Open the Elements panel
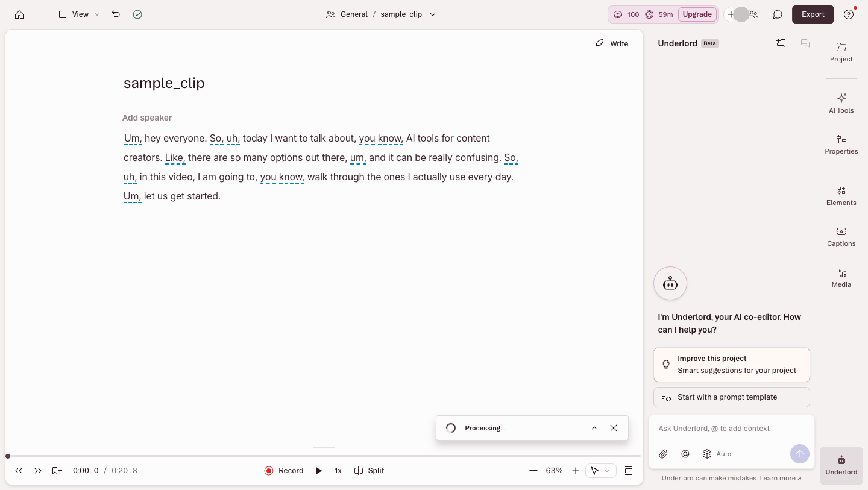Image resolution: width=868 pixels, height=490 pixels. [x=841, y=195]
